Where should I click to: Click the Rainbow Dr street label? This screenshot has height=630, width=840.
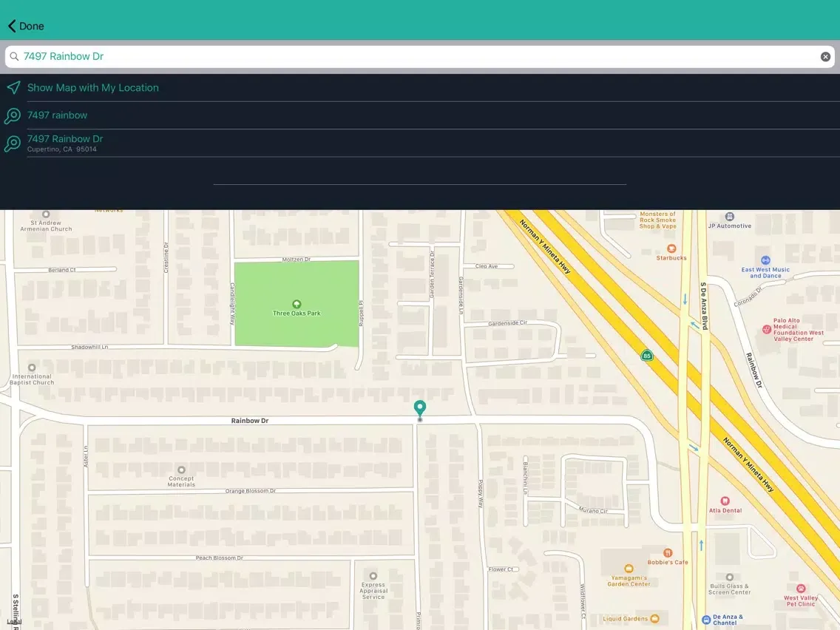coord(250,421)
